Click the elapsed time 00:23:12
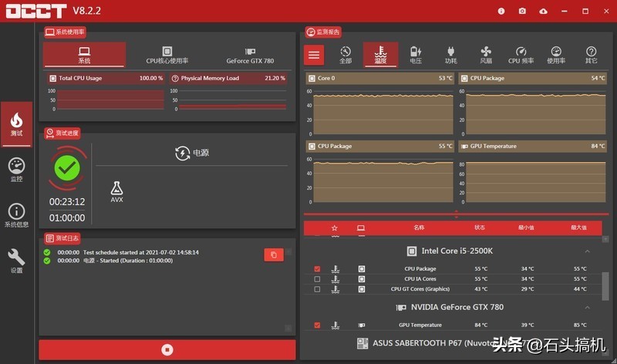The height and width of the screenshot is (364, 617). (67, 202)
